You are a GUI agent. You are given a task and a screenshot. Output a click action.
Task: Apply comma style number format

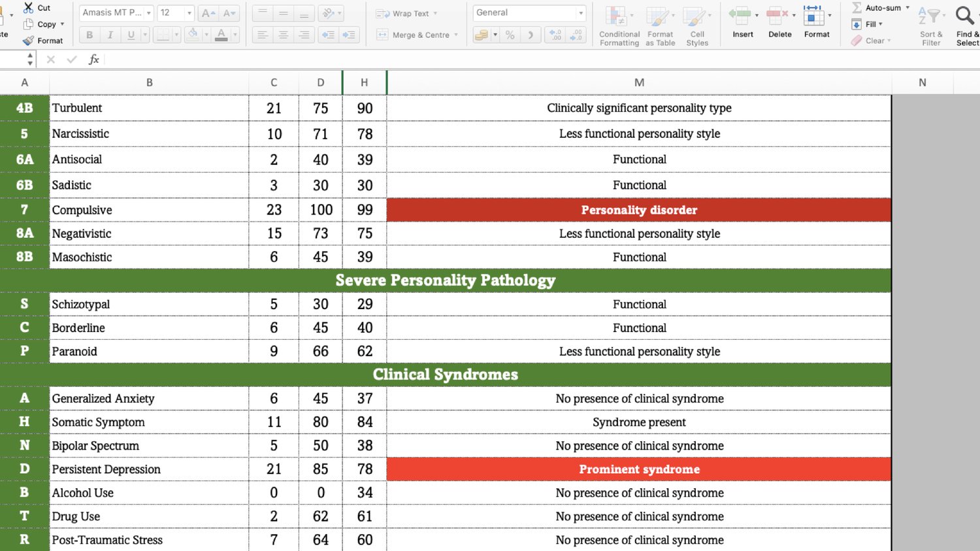[531, 35]
